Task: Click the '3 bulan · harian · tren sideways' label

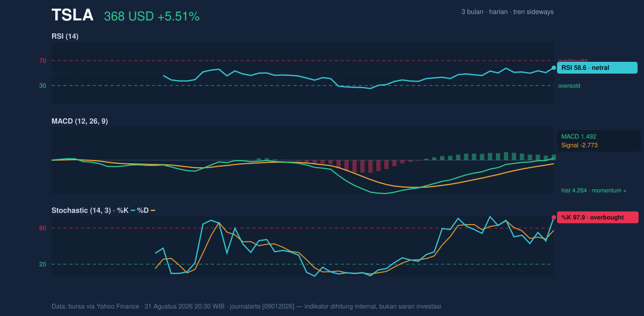Action: (x=507, y=12)
